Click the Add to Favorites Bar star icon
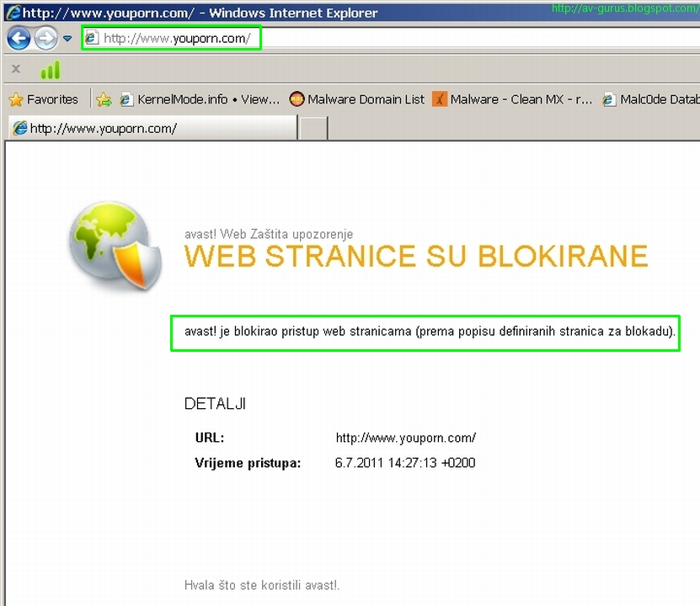 (x=104, y=99)
